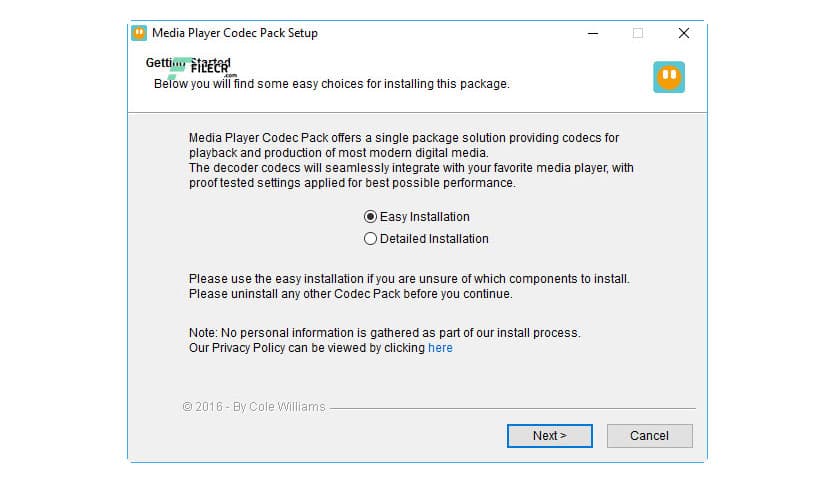Click the '© 2016 - By Cole Williams' text

254,408
